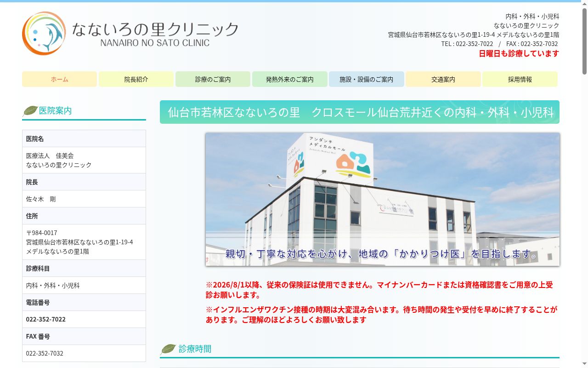
Task: Open the 交通案内 menu tab
Action: click(x=443, y=79)
